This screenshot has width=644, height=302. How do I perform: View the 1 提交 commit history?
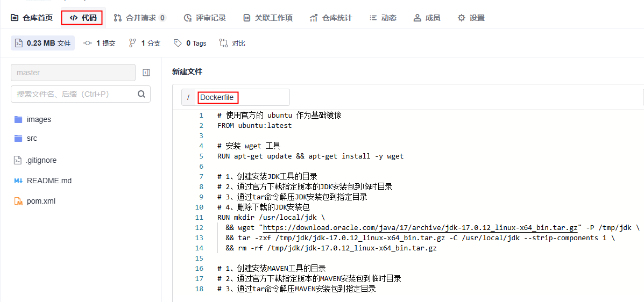100,43
